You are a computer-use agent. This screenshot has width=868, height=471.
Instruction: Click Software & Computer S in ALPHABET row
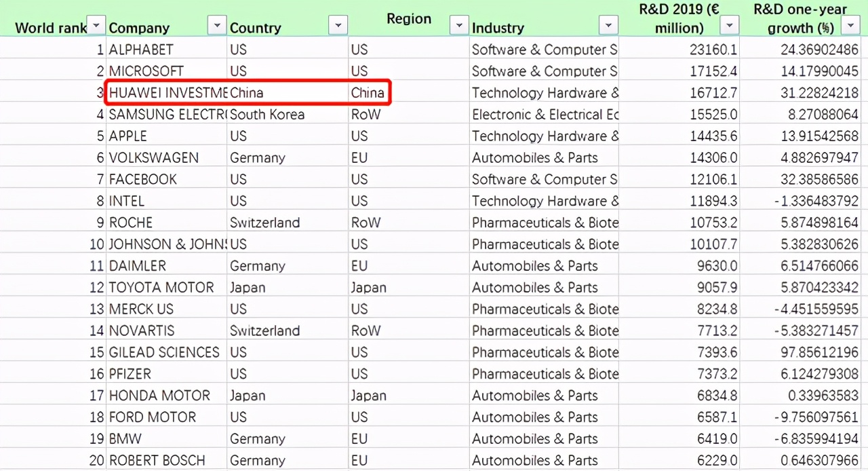click(545, 50)
